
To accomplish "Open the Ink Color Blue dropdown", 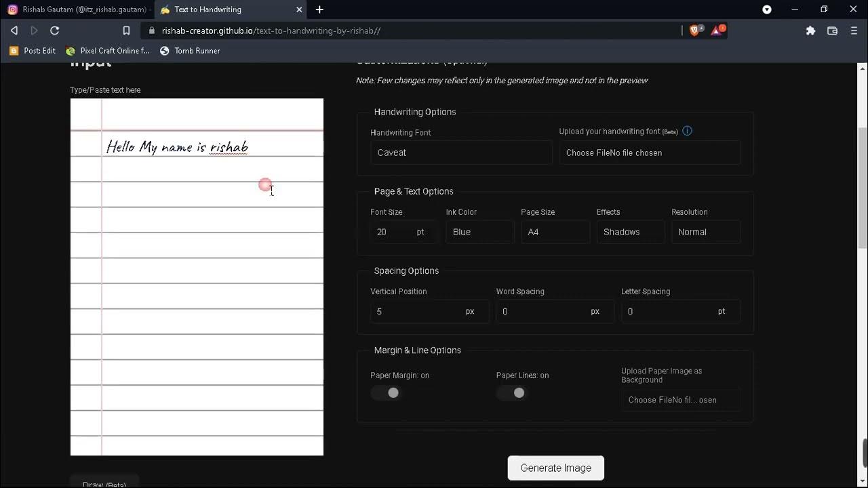I will click(x=479, y=232).
